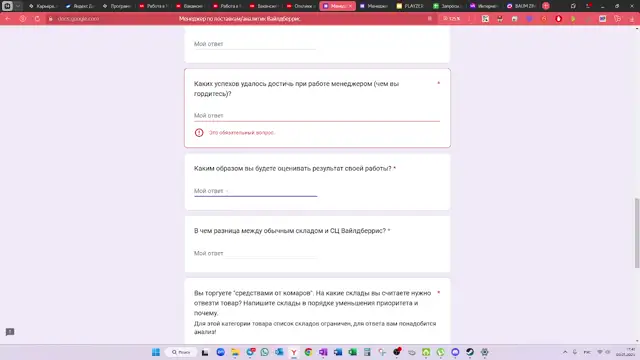
Task: Click the bookmark icon in address bar
Action: click(429, 19)
